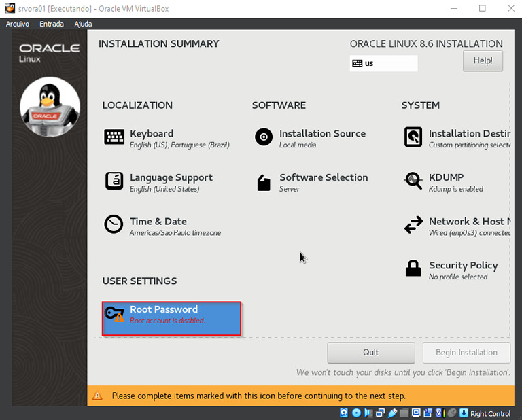The height and width of the screenshot is (420, 522).
Task: Open the Ajuda menu
Action: click(x=83, y=24)
